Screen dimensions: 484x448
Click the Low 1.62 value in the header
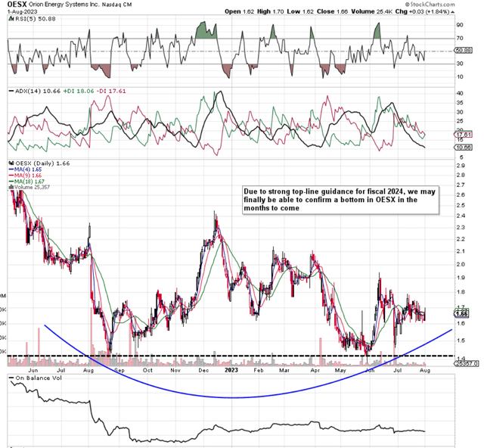point(300,11)
